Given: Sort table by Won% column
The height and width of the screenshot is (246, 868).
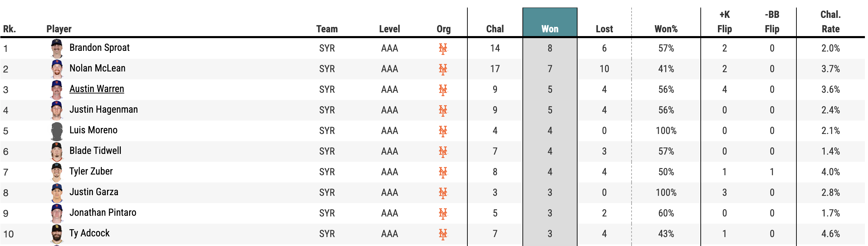Looking at the screenshot, I should point(666,29).
